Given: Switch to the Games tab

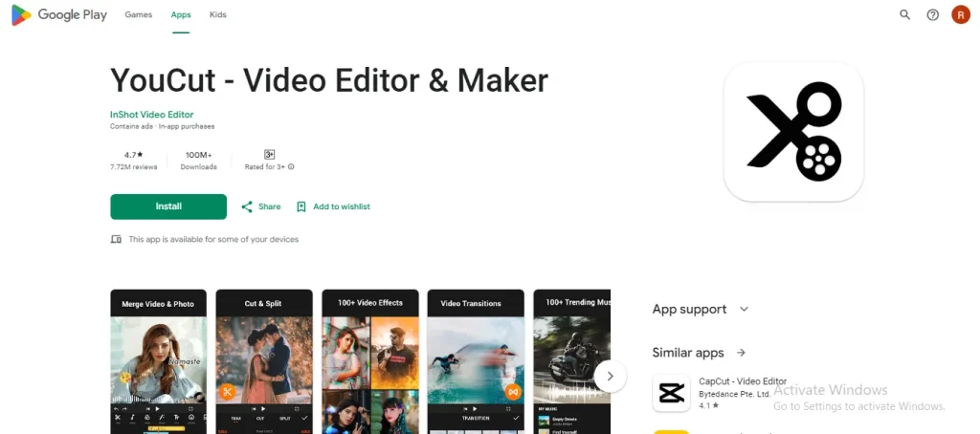Looking at the screenshot, I should pos(138,14).
